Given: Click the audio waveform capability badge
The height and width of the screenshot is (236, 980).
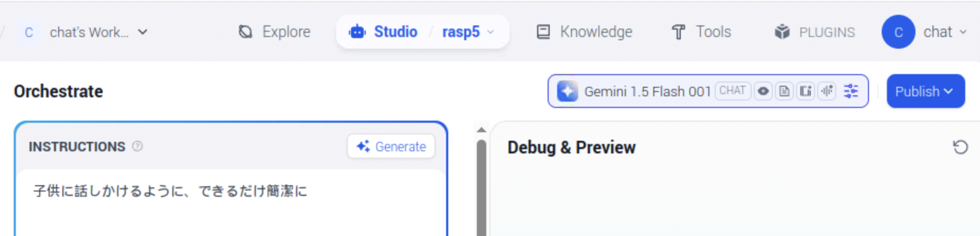Looking at the screenshot, I should [x=827, y=91].
